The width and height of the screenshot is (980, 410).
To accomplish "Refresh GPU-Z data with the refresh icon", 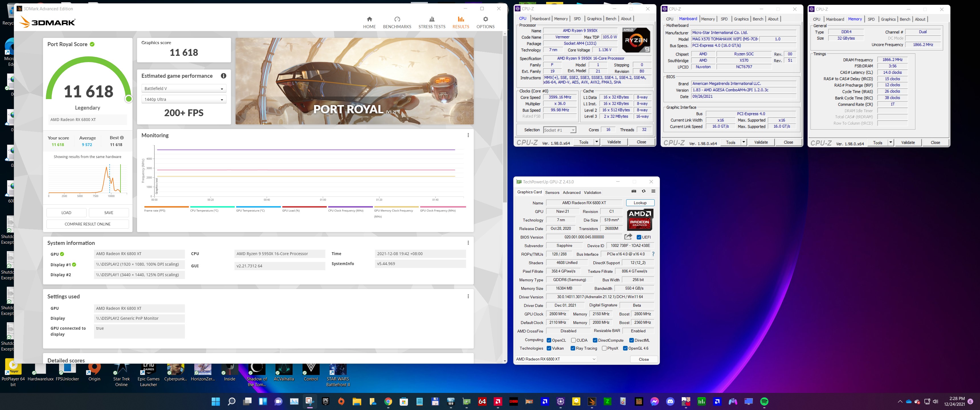I will (644, 191).
